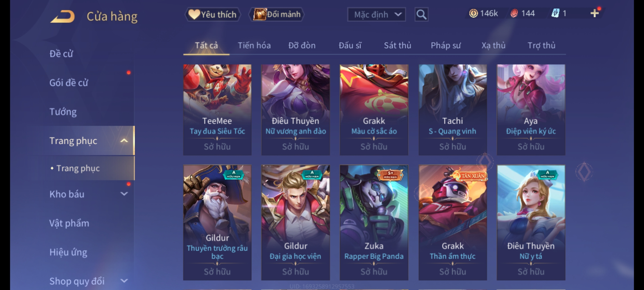Open the Hiệu ứng sidebar item

tap(68, 252)
